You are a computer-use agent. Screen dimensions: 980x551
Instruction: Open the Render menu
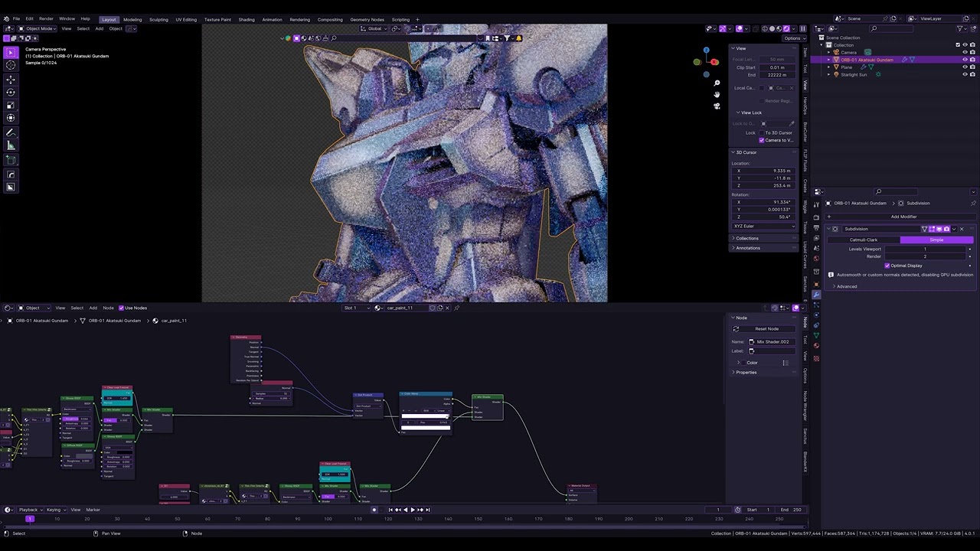(46, 19)
